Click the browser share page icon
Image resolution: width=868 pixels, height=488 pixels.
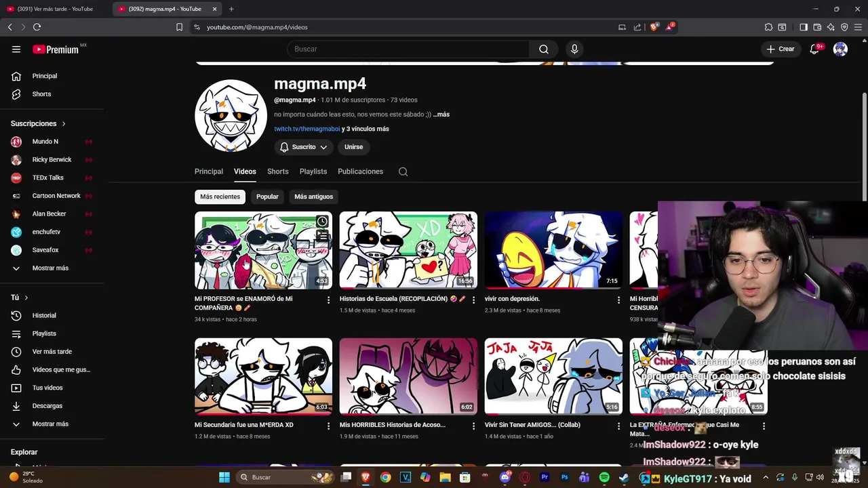637,27
